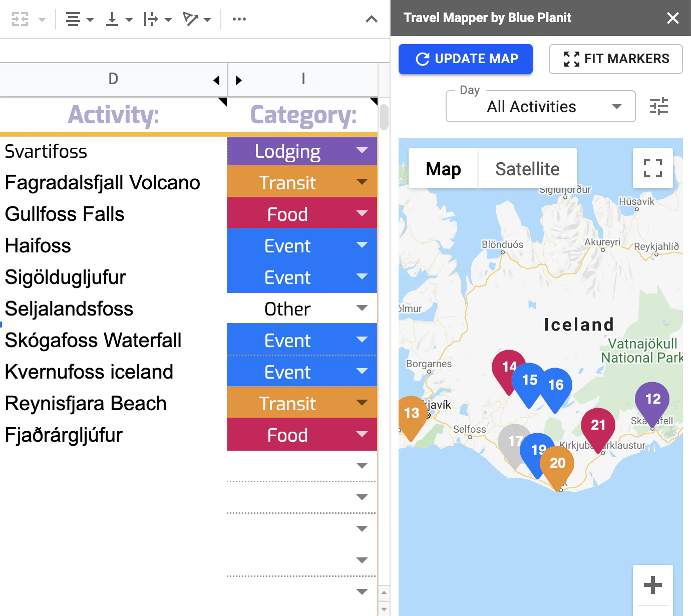This screenshot has width=691, height=616.
Task: Select the Seljalandsfoss activity cell
Action: [113, 309]
